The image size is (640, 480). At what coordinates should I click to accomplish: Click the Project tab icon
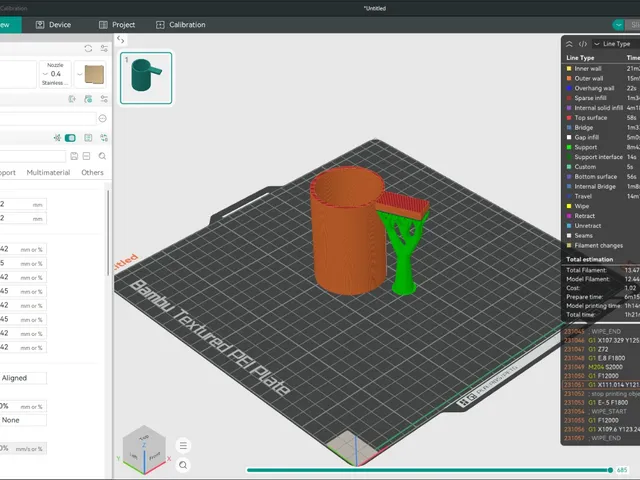tap(103, 24)
